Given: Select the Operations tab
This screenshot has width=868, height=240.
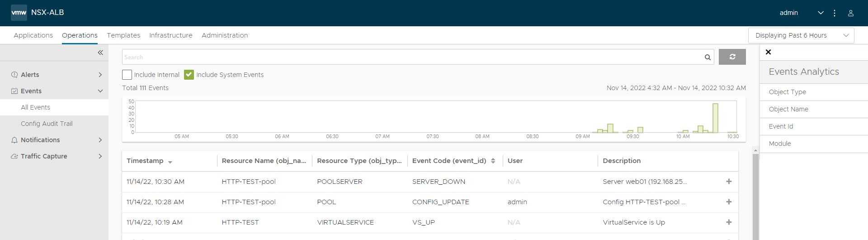Looking at the screenshot, I should pyautogui.click(x=80, y=35).
